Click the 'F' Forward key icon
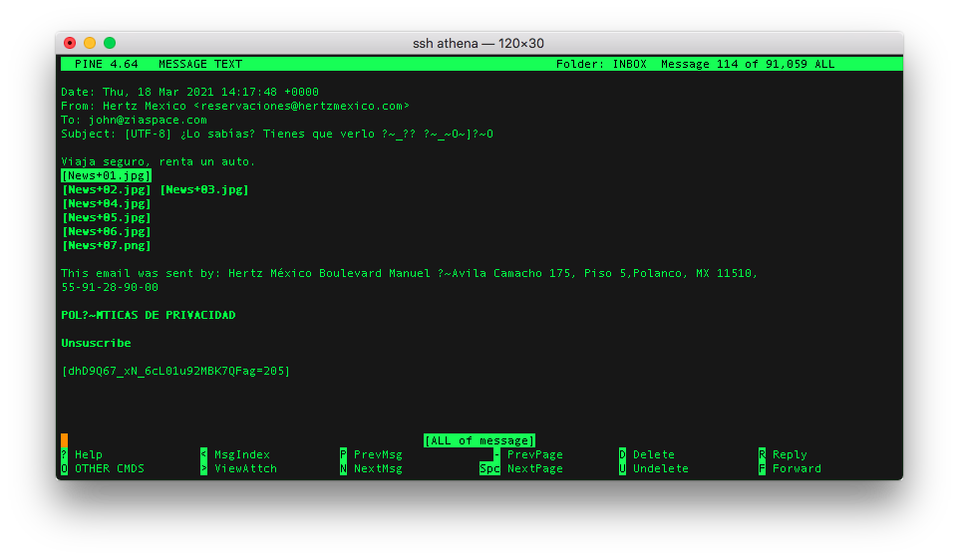The width and height of the screenshot is (959, 560). tap(763, 468)
